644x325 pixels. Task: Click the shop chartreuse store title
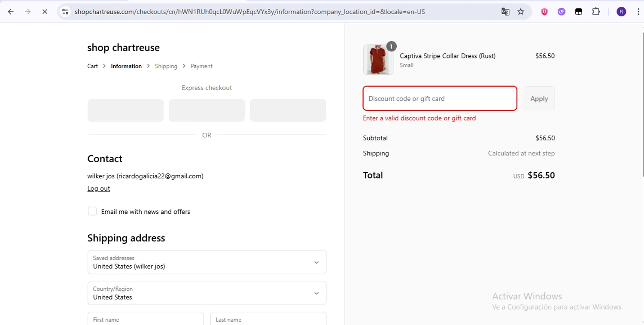124,48
